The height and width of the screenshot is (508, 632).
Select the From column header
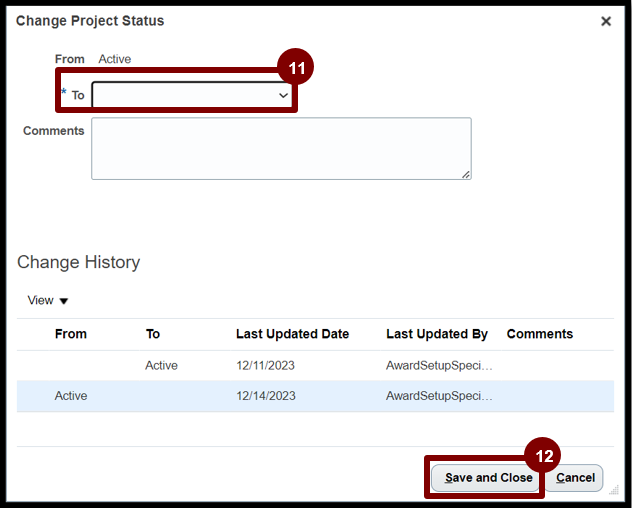(71, 334)
